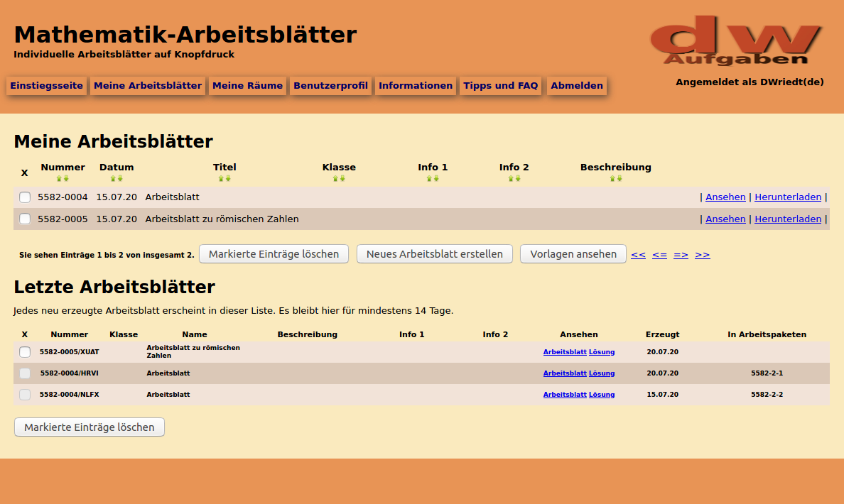This screenshot has height=504, width=844.
Task: Sort Titel column descending with down arrow
Action: [228, 179]
